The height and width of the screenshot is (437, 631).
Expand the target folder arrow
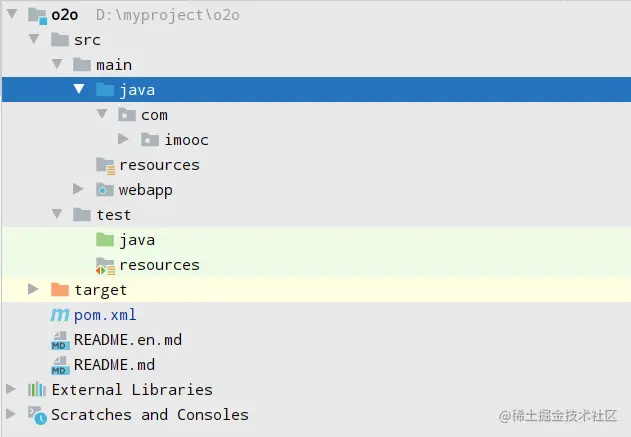tap(33, 289)
